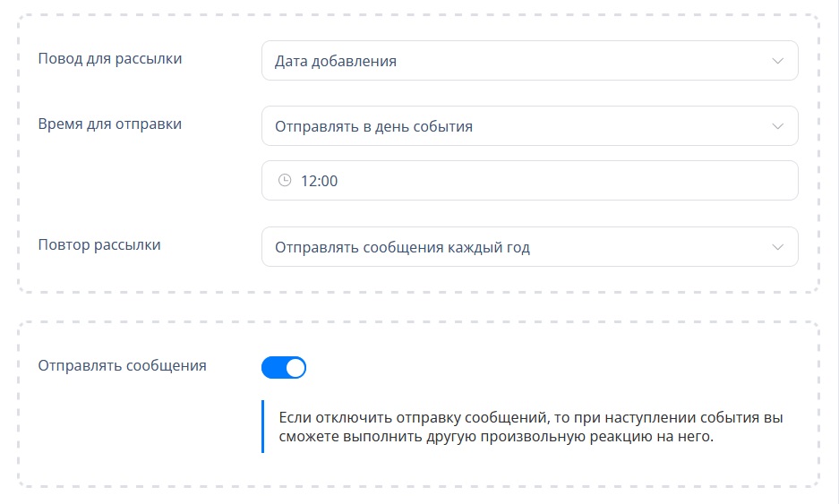Click the Отправлять сообщения label text
The height and width of the screenshot is (504, 839).
coord(122,366)
